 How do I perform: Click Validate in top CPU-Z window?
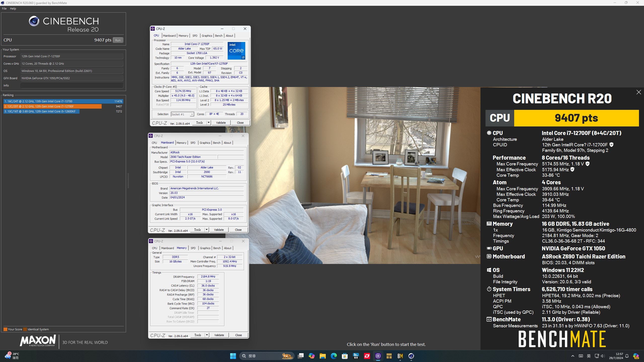click(x=221, y=123)
